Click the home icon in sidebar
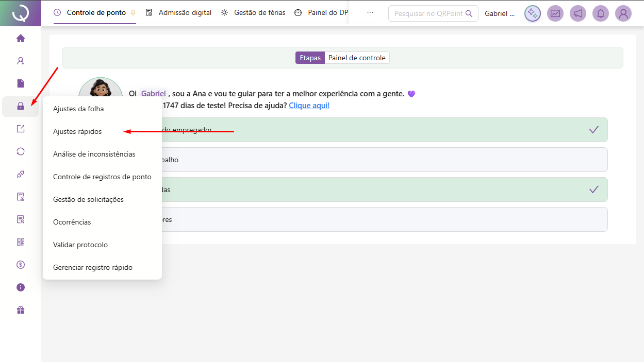The image size is (644, 362). pyautogui.click(x=21, y=38)
